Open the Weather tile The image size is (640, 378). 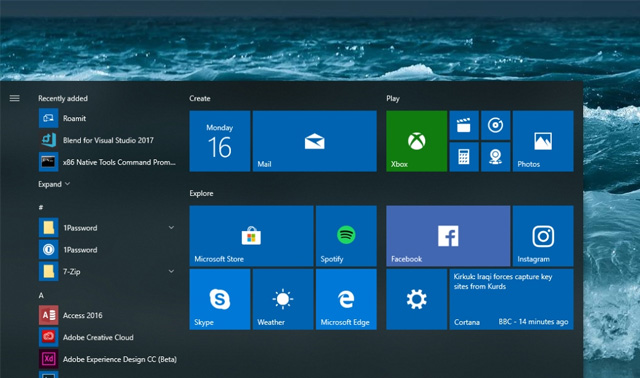click(283, 299)
